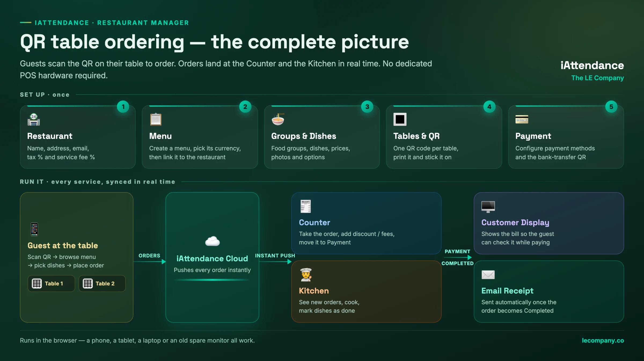Image resolution: width=644 pixels, height=361 pixels.
Task: Click the "Guests scan the QR on their table" paragraph
Action: coord(226,70)
